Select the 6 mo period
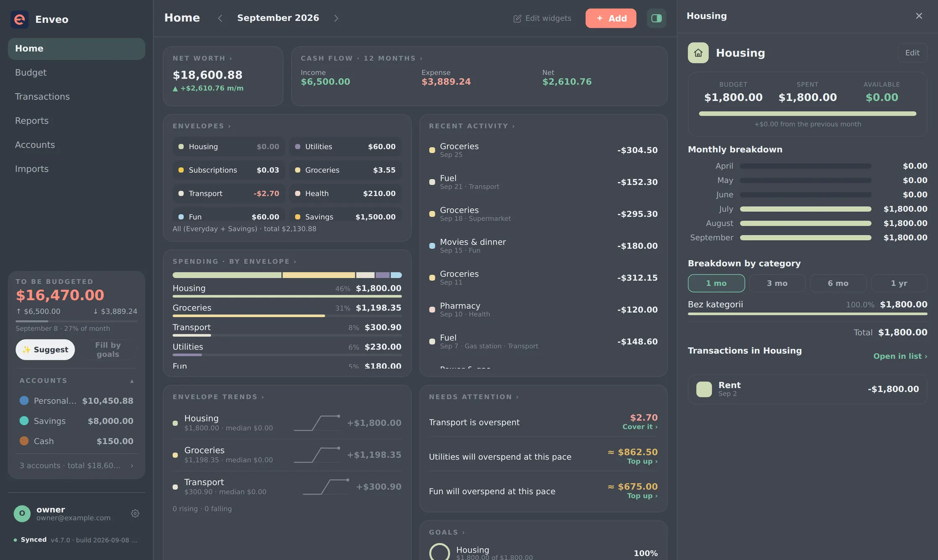This screenshot has height=560, width=938. click(x=838, y=283)
